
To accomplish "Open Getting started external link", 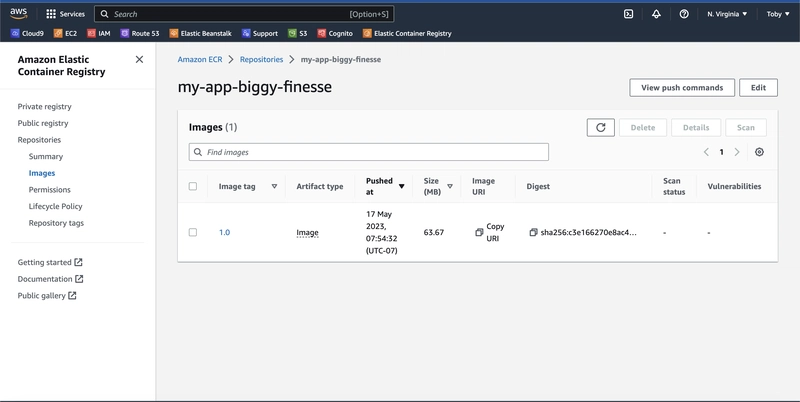I will pyautogui.click(x=50, y=262).
